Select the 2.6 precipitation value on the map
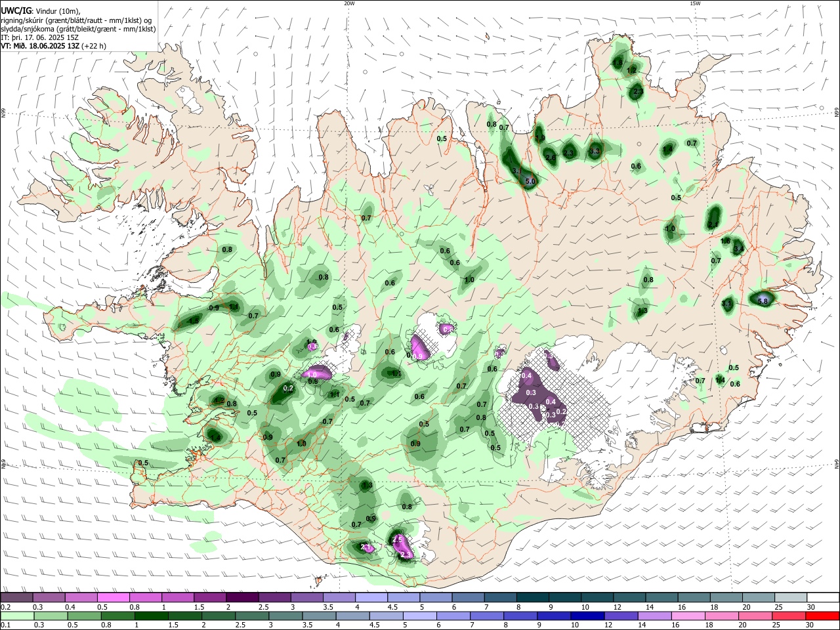The height and width of the screenshot is (630, 840). pos(551,157)
